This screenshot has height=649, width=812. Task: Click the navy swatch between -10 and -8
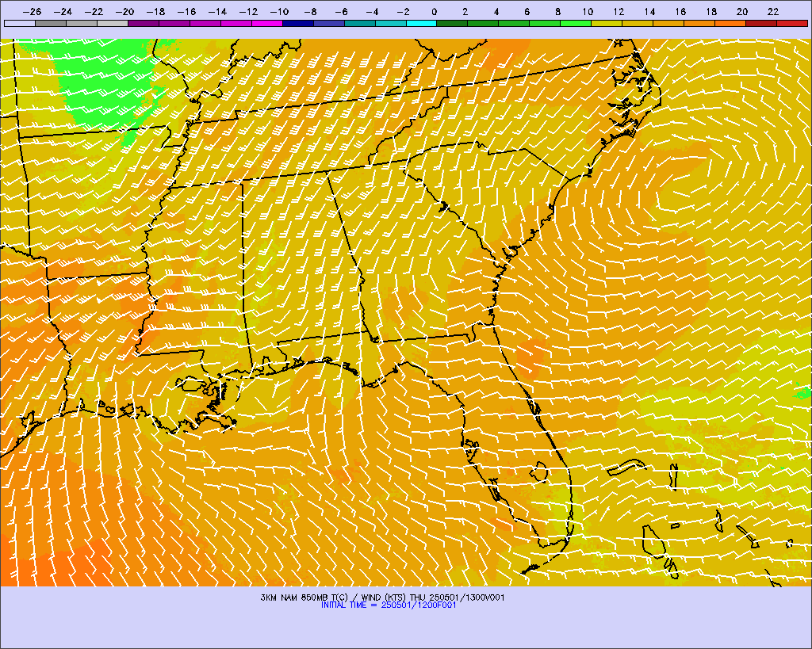(298, 23)
